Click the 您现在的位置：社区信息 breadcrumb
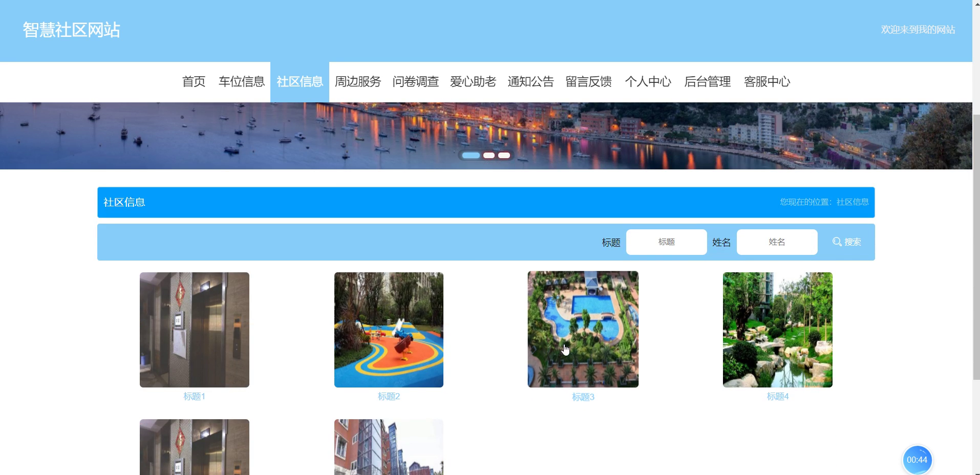Image resolution: width=980 pixels, height=475 pixels. pos(824,202)
